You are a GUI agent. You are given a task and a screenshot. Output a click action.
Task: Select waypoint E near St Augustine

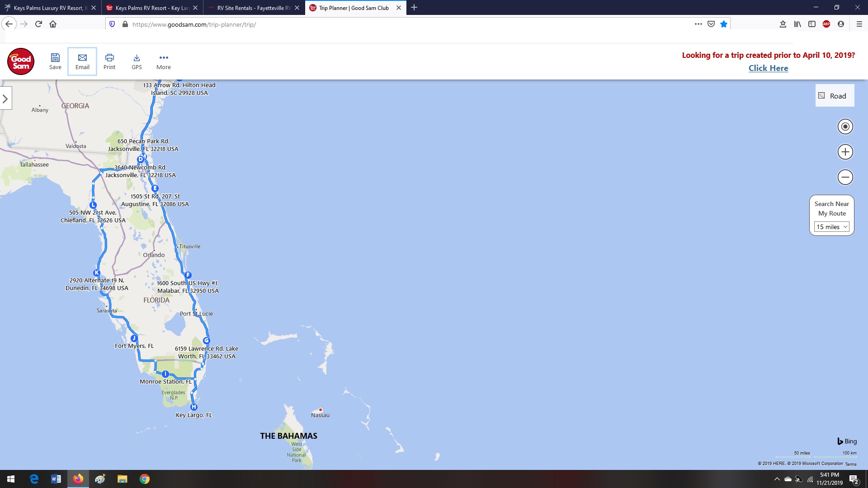155,188
